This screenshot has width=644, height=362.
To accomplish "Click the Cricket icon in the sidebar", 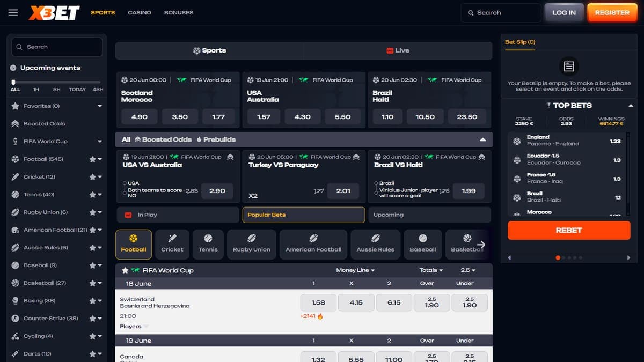I will click(x=15, y=176).
